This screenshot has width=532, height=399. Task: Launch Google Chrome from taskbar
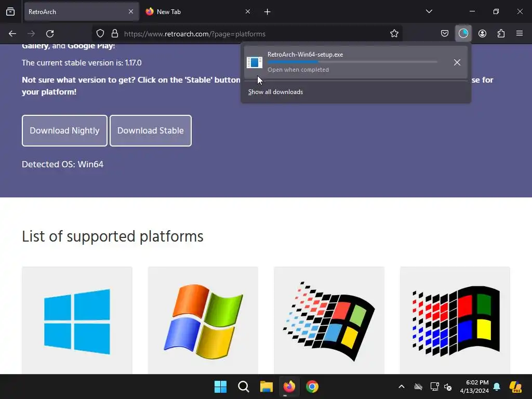click(x=312, y=387)
